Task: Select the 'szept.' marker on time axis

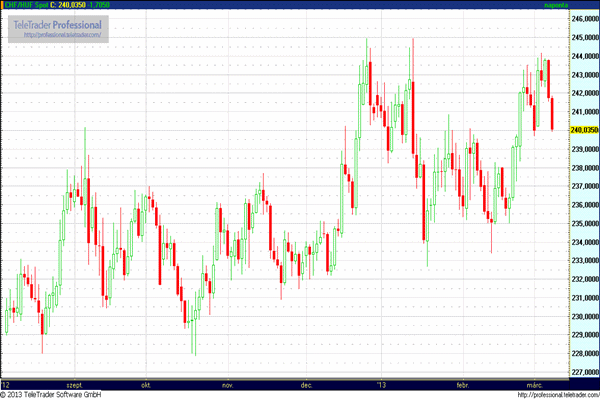Action: click(73, 384)
